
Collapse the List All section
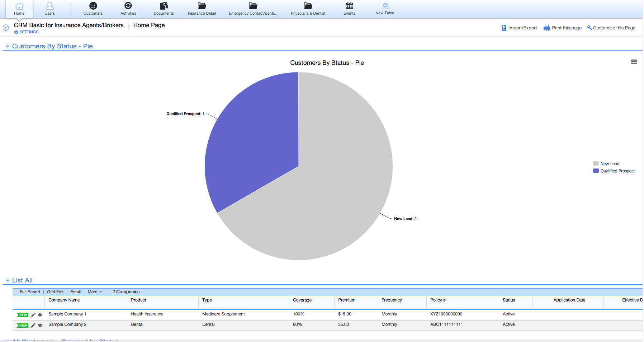[x=8, y=280]
